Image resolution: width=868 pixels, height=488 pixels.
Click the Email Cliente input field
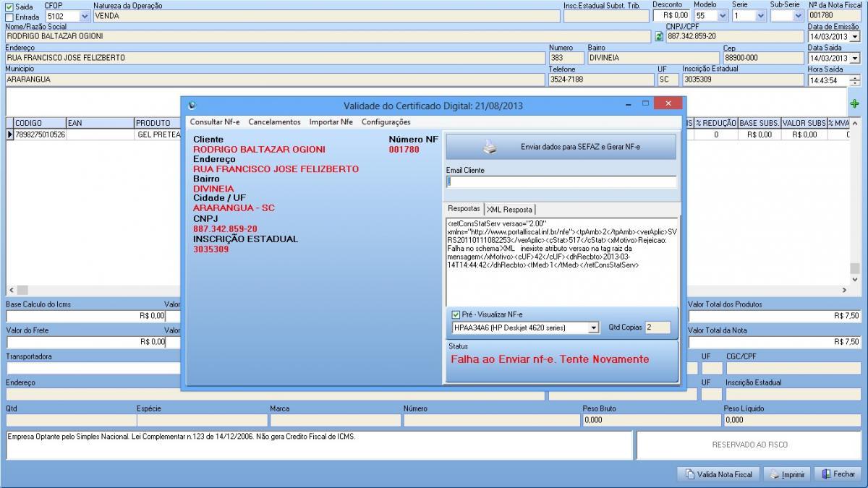(561, 182)
